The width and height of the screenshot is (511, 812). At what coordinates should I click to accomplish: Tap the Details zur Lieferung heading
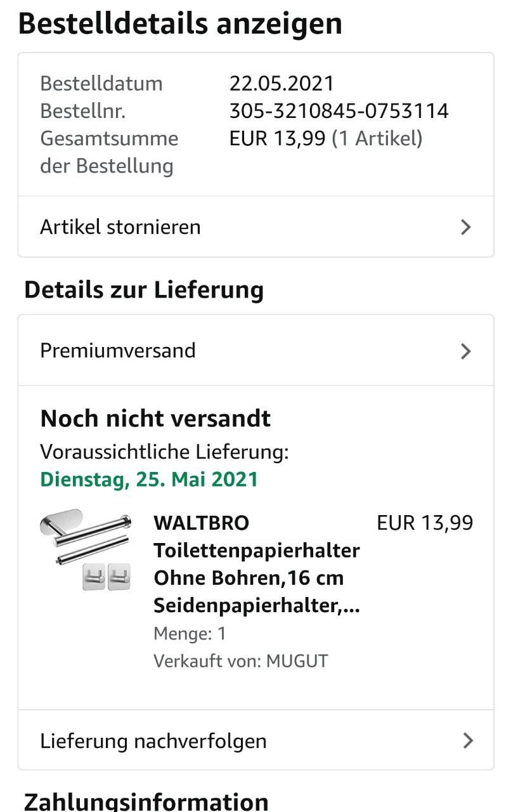(144, 290)
